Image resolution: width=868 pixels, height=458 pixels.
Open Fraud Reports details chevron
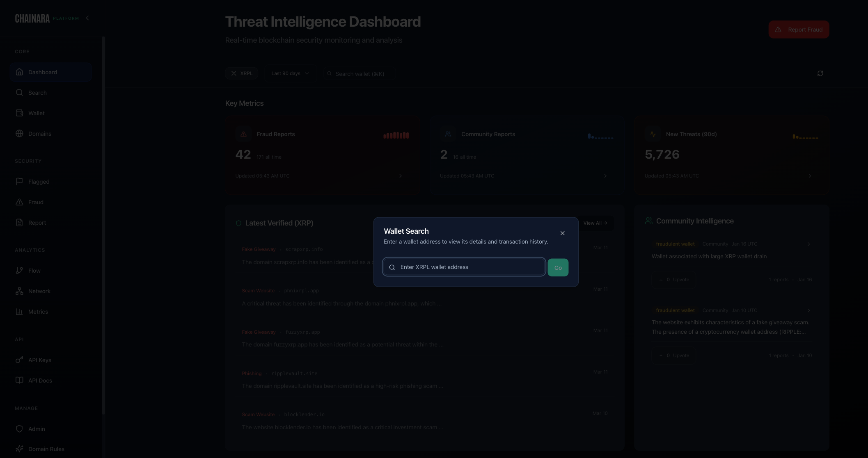pyautogui.click(x=401, y=176)
